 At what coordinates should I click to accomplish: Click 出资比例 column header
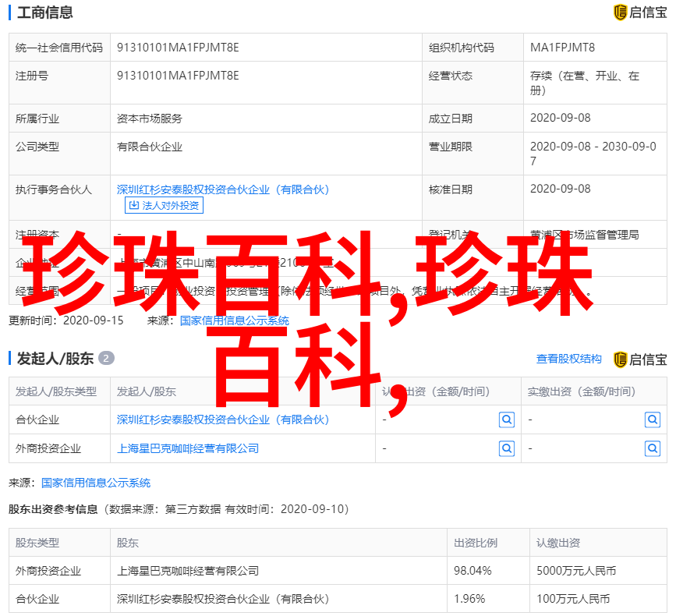[476, 543]
